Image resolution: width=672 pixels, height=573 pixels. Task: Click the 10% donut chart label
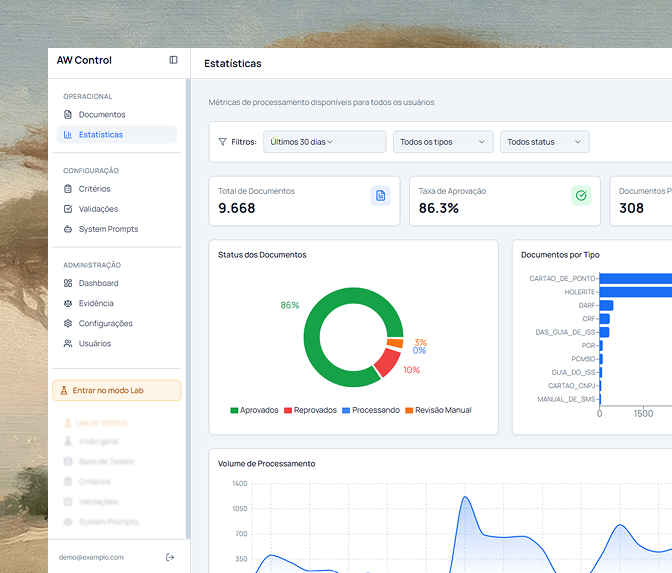coord(411,370)
